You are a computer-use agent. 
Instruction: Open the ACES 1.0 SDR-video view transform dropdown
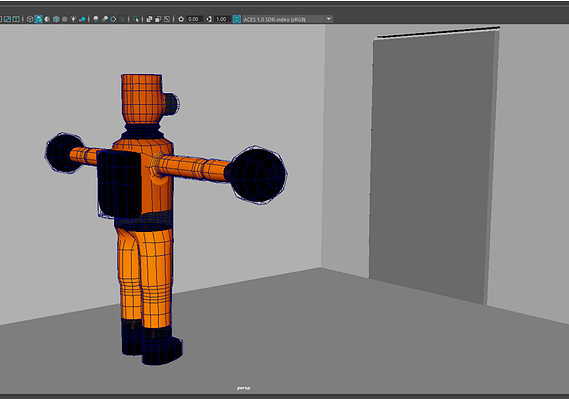287,19
